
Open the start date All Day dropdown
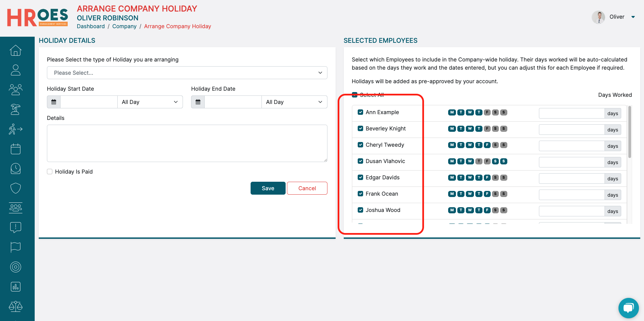[x=150, y=102]
